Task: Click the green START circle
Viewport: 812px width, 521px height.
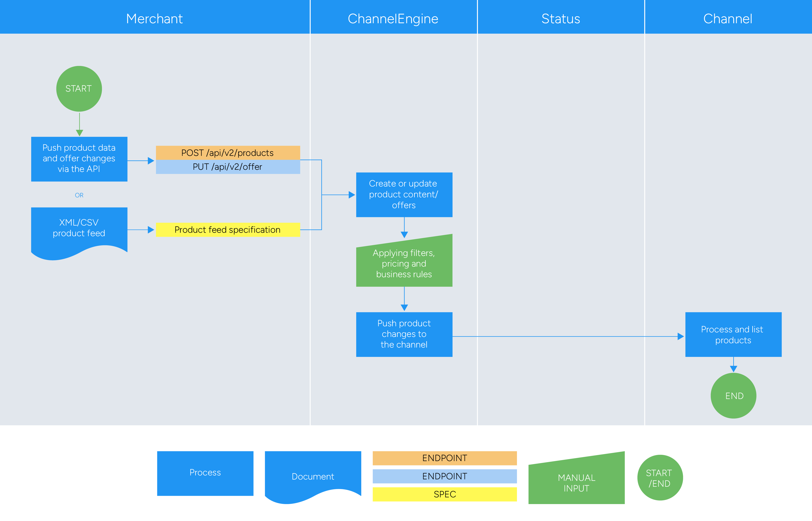Action: tap(79, 89)
